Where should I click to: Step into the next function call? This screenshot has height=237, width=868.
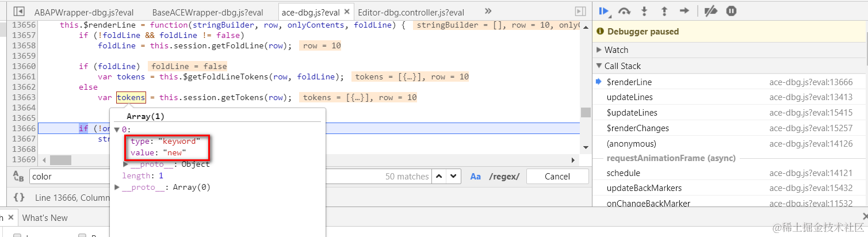pos(645,11)
